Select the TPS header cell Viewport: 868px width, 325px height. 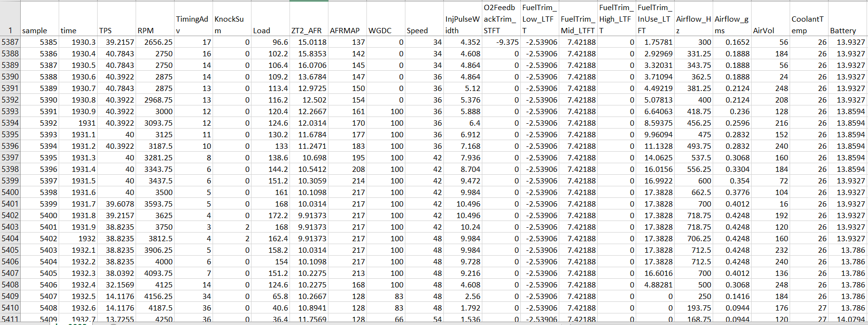point(116,19)
